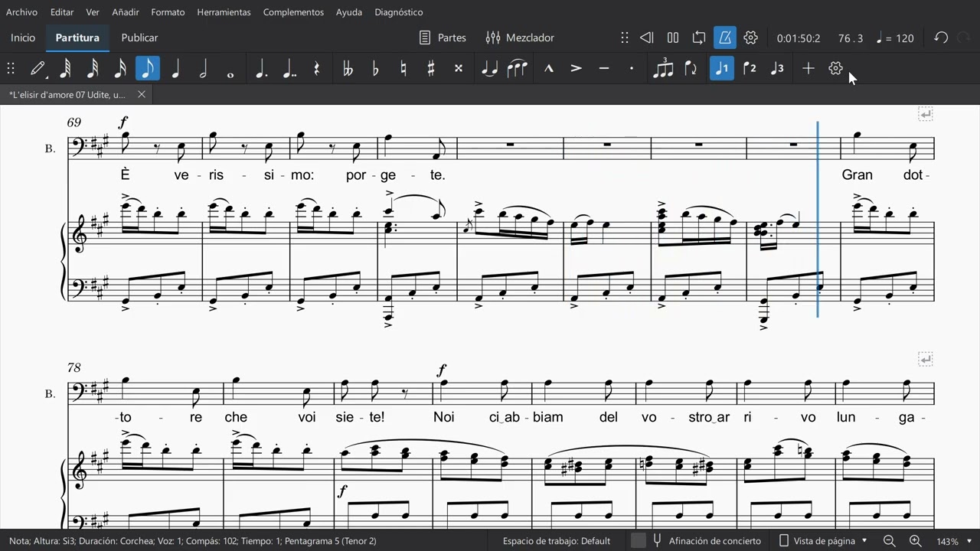Image resolution: width=980 pixels, height=551 pixels.
Task: Apply natural accidental
Action: tap(403, 68)
